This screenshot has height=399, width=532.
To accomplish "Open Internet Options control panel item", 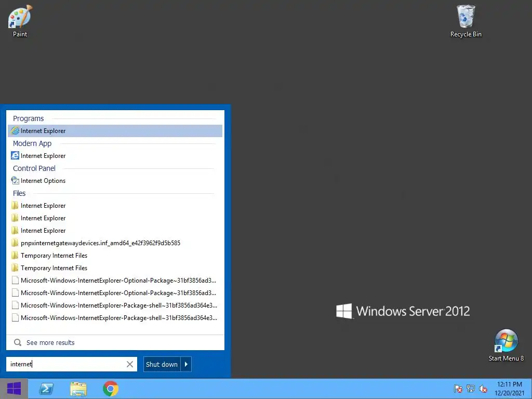I will coord(115,181).
